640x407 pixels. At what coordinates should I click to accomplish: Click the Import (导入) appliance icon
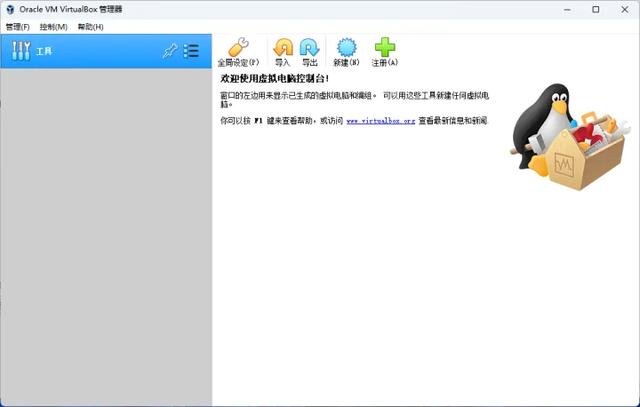pyautogui.click(x=283, y=47)
